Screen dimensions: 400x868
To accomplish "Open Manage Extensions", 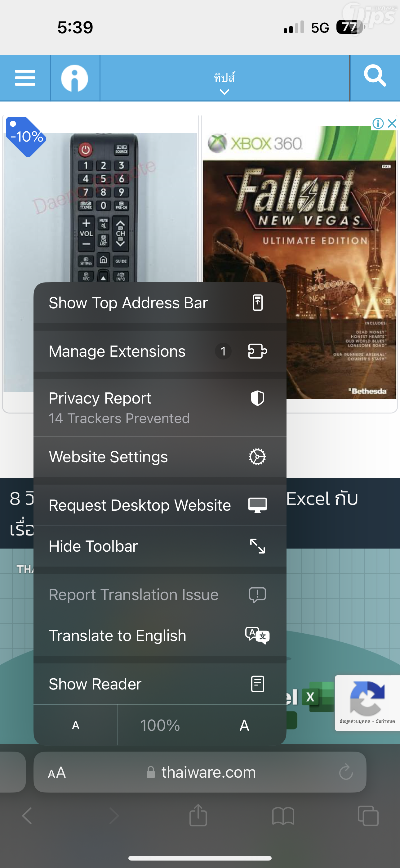I will click(x=160, y=351).
